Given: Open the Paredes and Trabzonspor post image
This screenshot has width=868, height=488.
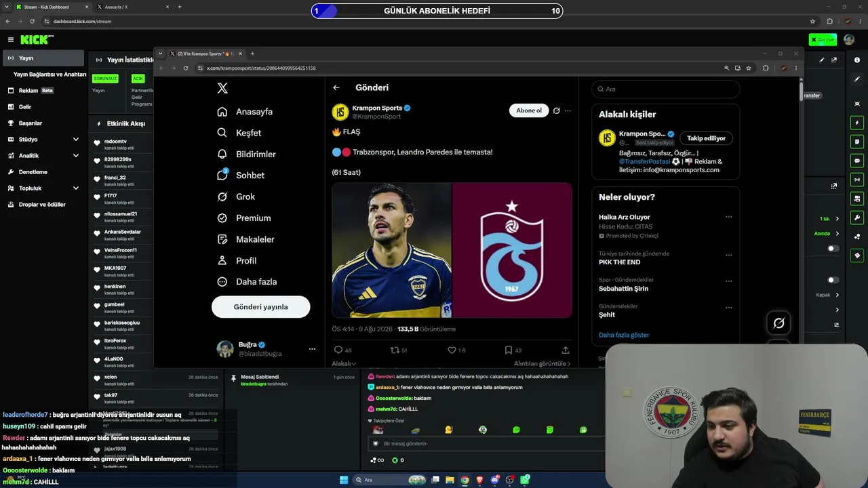Looking at the screenshot, I should click(x=452, y=250).
